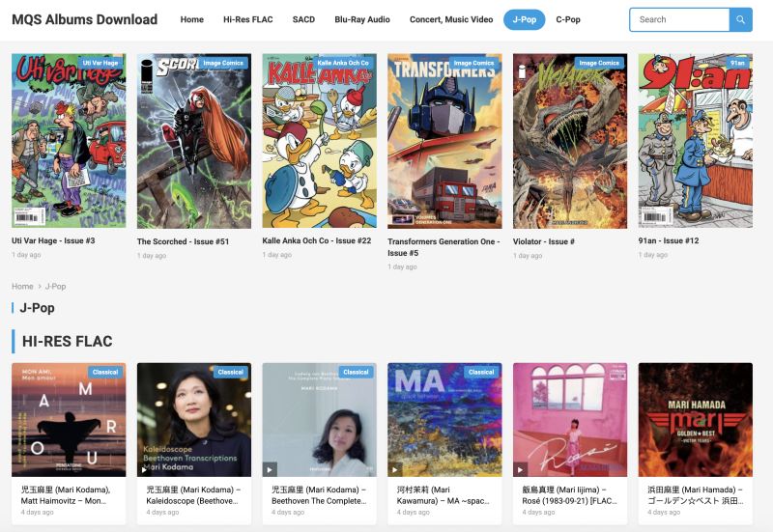Viewport: 773px width, 532px height.
Task: Click play icon on Beethoven Complete album cover
Action: pos(270,469)
